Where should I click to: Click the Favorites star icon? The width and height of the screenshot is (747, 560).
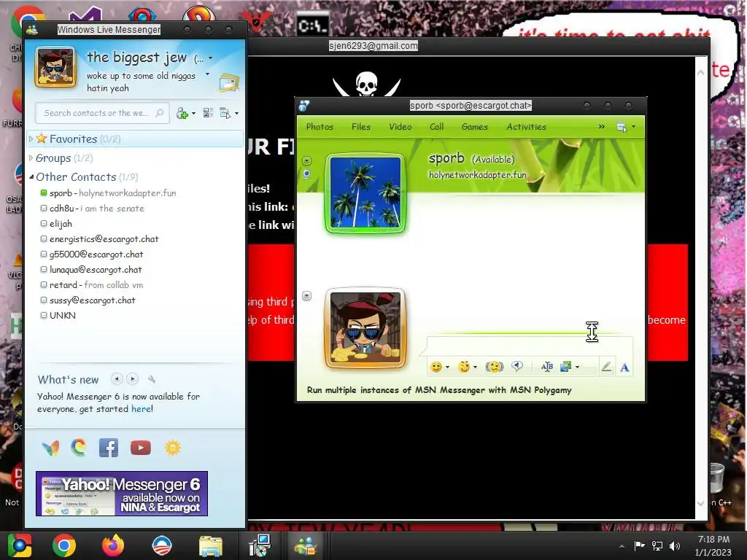pyautogui.click(x=42, y=139)
